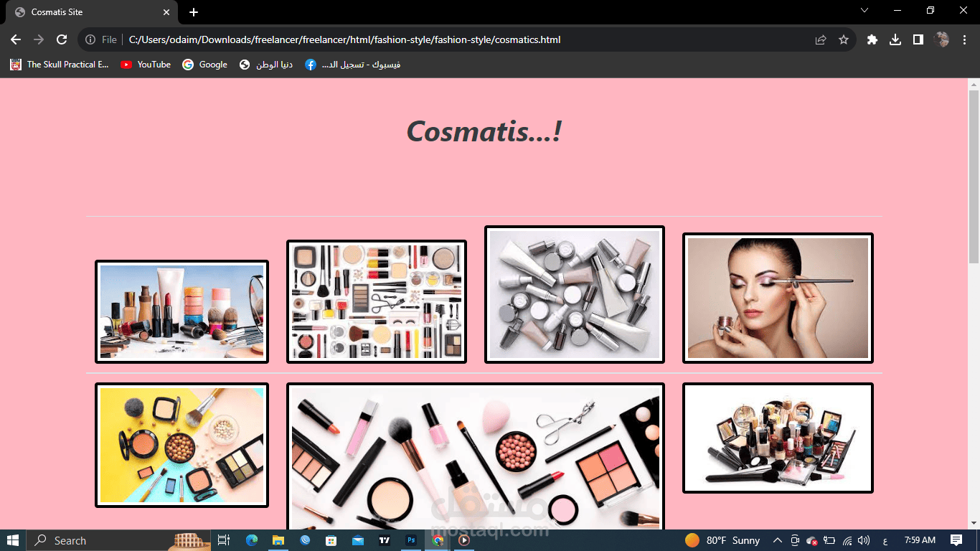Go back with the browser back arrow
980x551 pixels.
point(16,39)
